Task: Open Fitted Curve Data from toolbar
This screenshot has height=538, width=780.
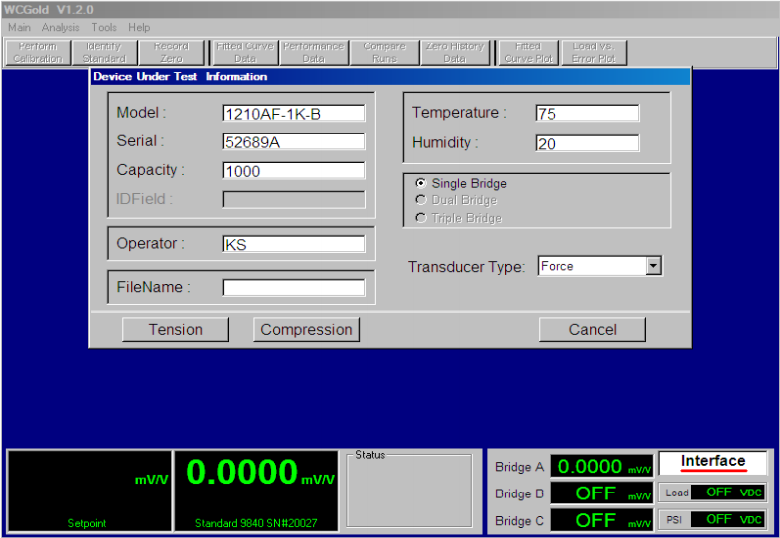Action: coord(245,53)
